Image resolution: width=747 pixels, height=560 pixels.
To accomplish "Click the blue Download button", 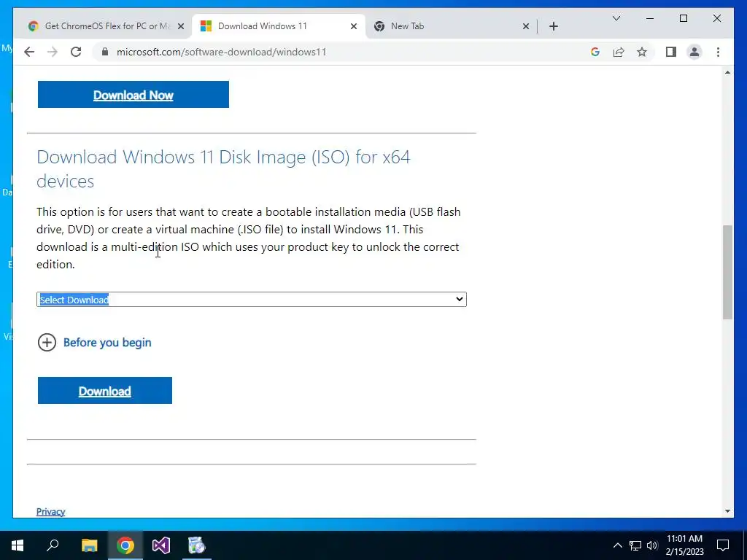I will [x=105, y=391].
